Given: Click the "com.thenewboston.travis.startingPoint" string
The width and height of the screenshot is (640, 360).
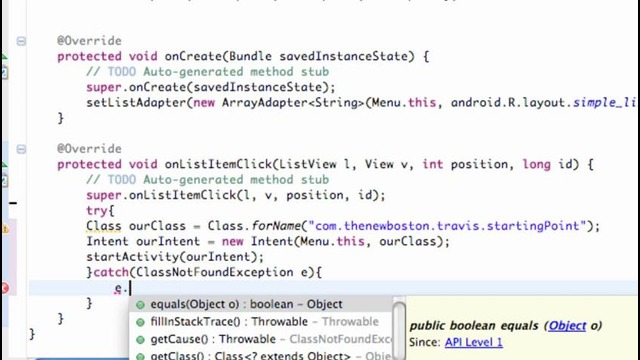Looking at the screenshot, I should click(447, 226).
